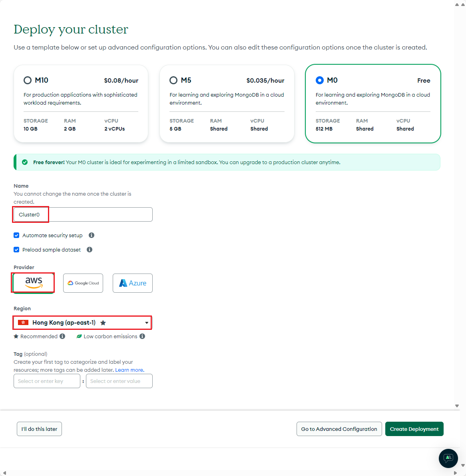Viewport: 466px width, 476px height.
Task: Click the tag key select field
Action: pyautogui.click(x=47, y=381)
